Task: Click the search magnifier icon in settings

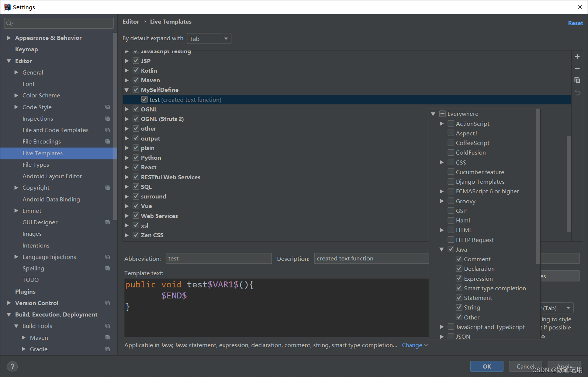Action: pos(10,23)
